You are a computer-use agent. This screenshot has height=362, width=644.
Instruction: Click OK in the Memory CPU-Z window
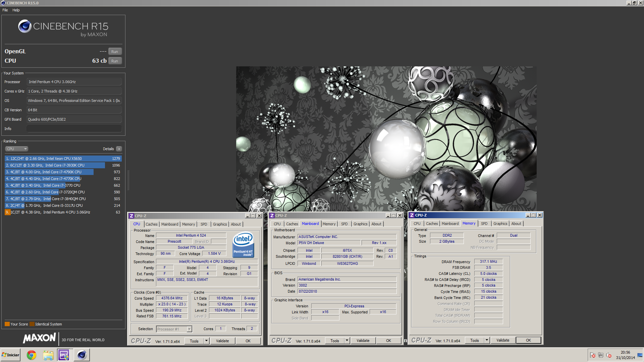click(528, 340)
